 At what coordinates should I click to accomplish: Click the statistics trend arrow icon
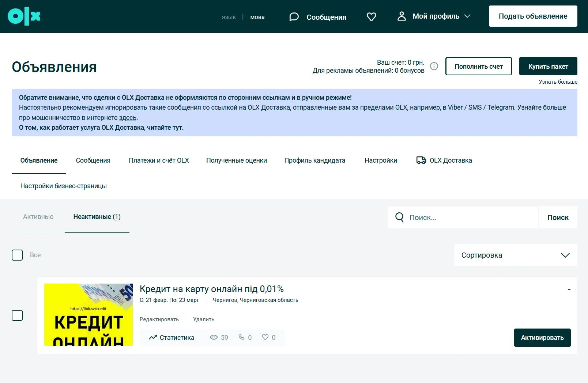click(153, 337)
